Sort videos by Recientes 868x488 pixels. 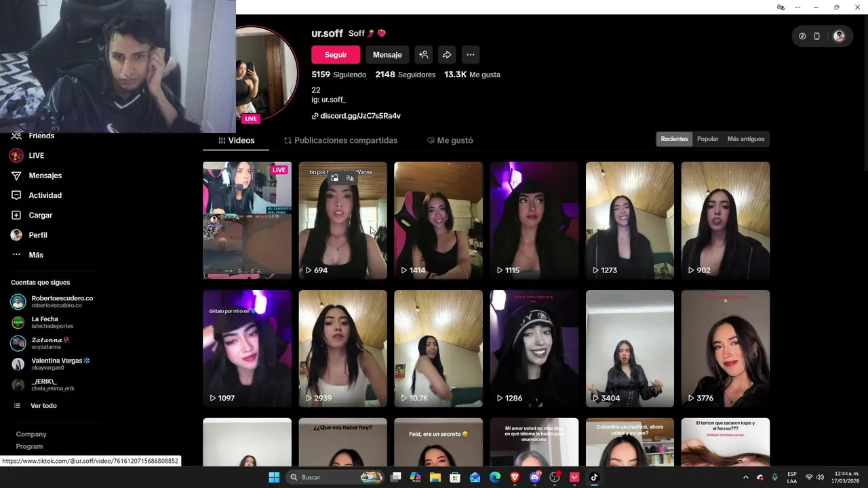[x=674, y=139]
